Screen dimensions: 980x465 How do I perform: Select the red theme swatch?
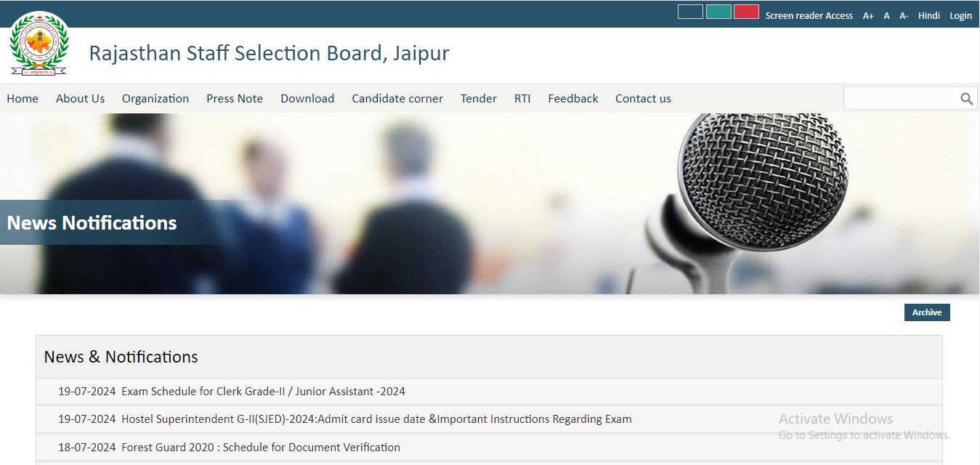(746, 12)
